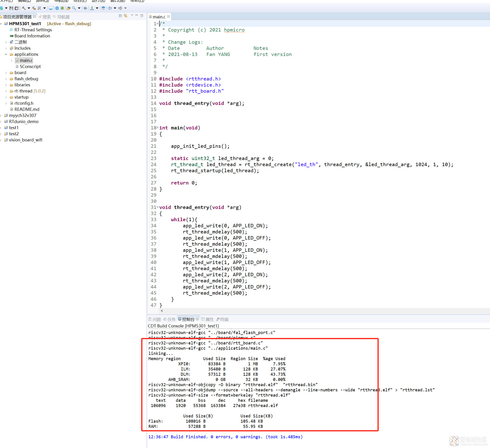Open the stacked layers SDK icon
Image resolution: width=490 pixels, height=448 pixels.
pos(103,8)
